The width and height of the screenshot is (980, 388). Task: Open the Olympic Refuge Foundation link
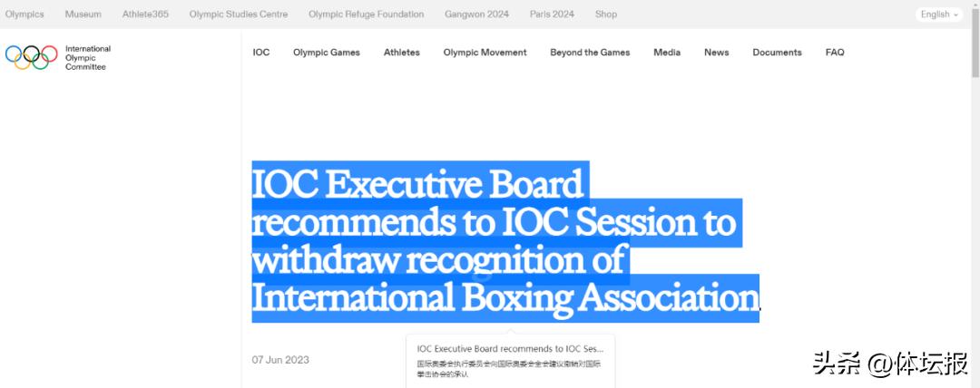pyautogui.click(x=366, y=15)
